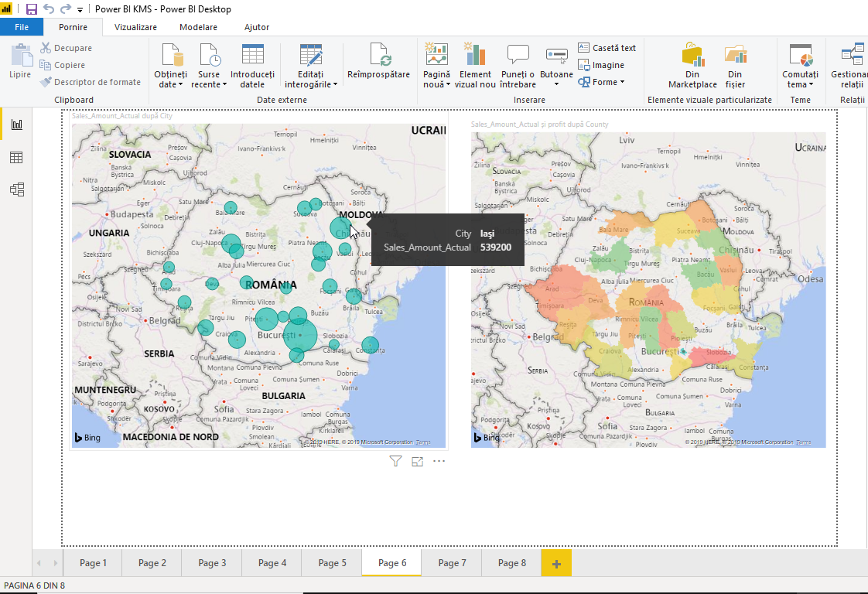868x594 pixels.
Task: Open focus mode for the selected map
Action: click(x=417, y=460)
